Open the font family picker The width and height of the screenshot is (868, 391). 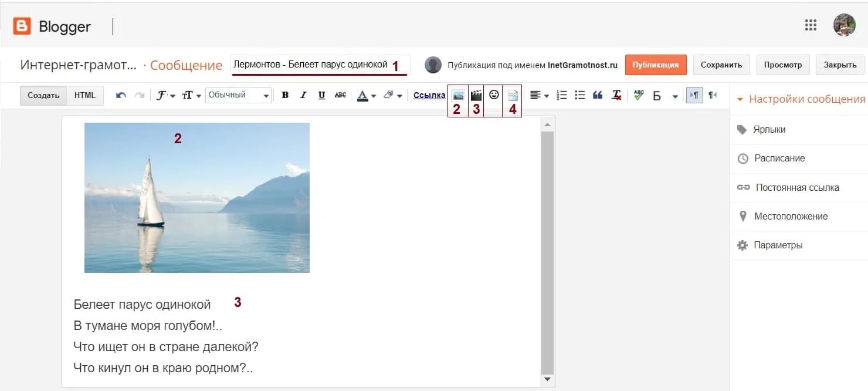coord(165,95)
